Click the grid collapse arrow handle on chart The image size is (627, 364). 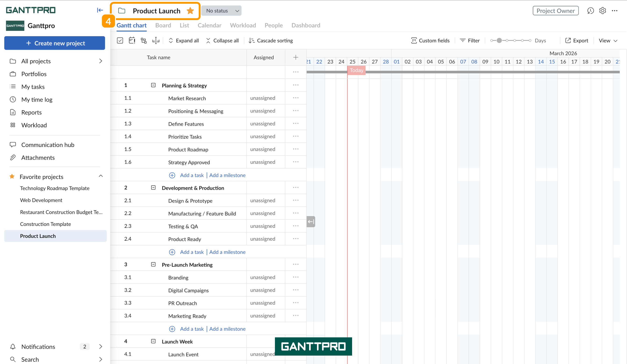click(x=311, y=221)
